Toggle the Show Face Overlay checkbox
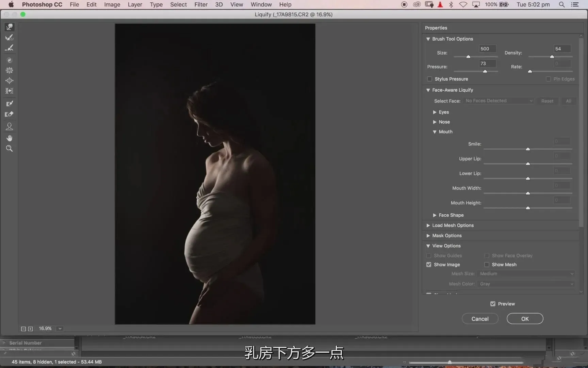Image resolution: width=588 pixels, height=368 pixels. point(487,256)
